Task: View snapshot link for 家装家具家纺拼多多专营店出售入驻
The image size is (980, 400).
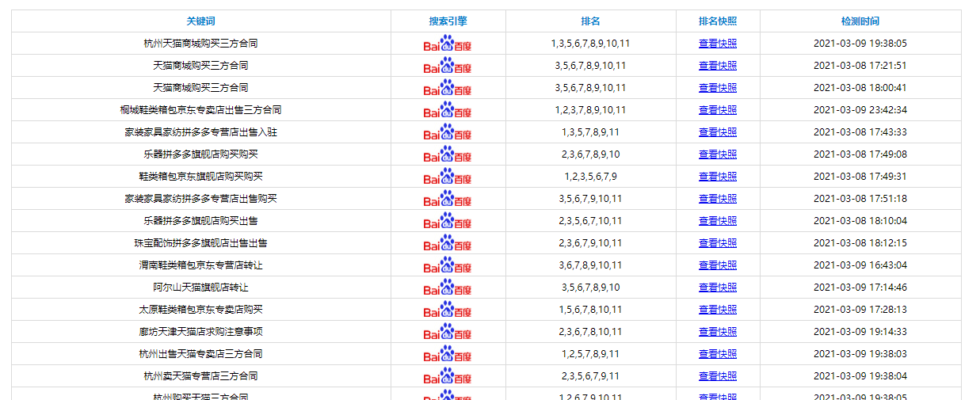Action: 718,132
